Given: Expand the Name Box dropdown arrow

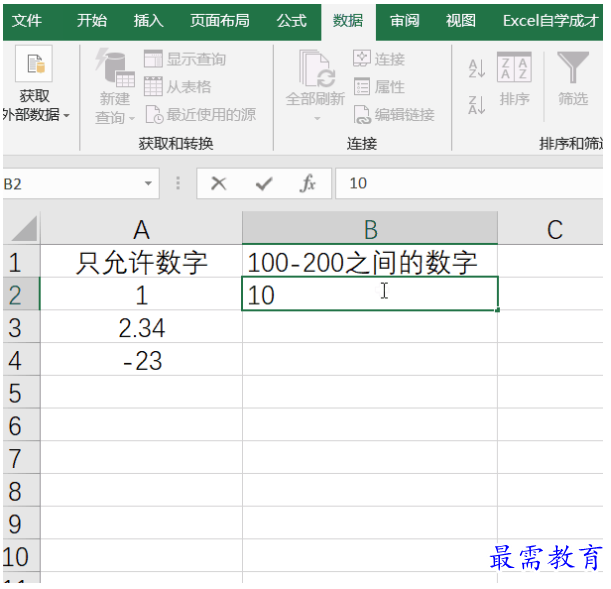Looking at the screenshot, I should coord(148,184).
